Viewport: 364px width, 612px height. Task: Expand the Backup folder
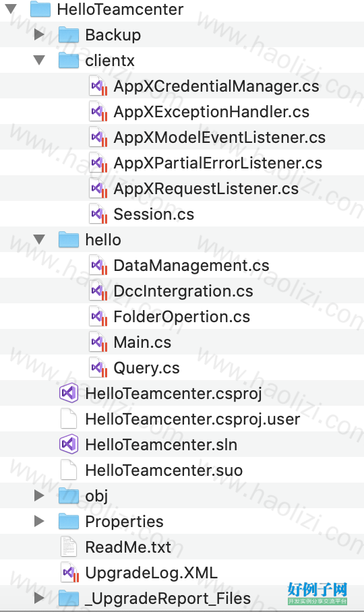coord(39,34)
